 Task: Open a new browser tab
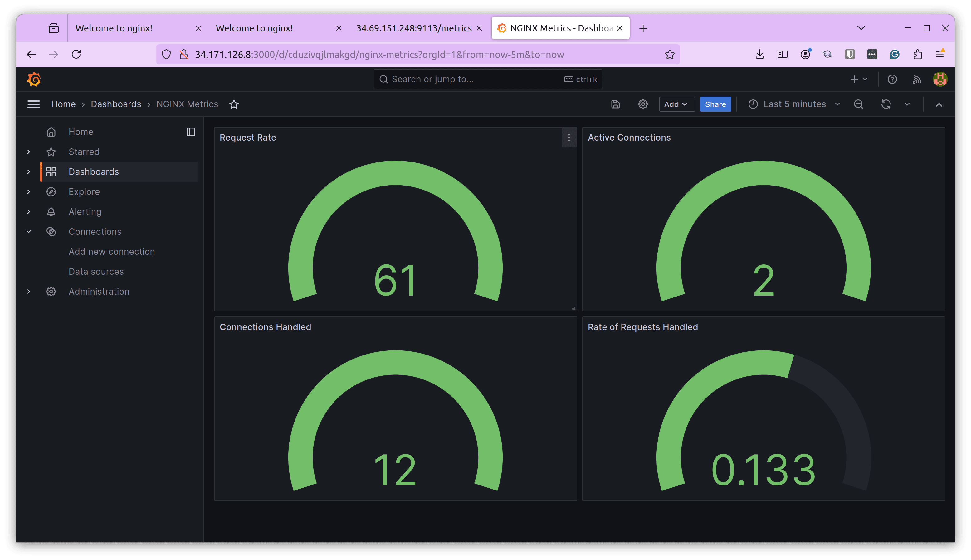643,28
